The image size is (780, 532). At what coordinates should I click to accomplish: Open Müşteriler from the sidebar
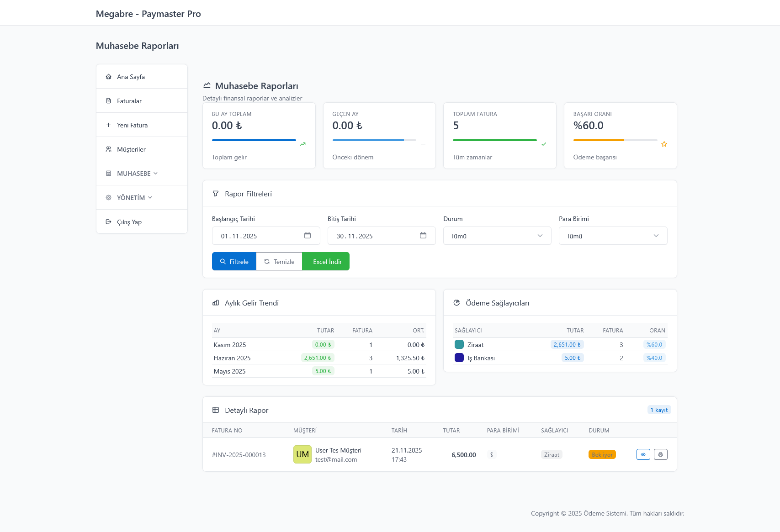click(x=131, y=149)
